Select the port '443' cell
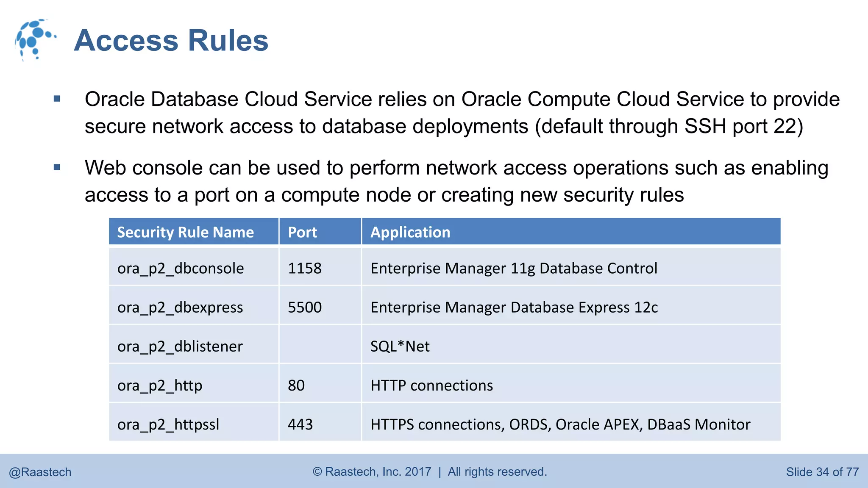This screenshot has height=488, width=868. (x=320, y=422)
